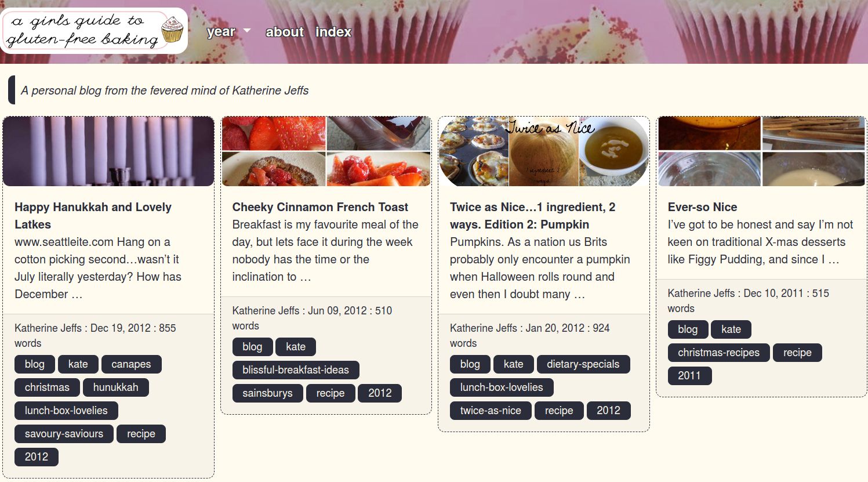Open the about page
The width and height of the screenshot is (868, 482).
pos(284,32)
